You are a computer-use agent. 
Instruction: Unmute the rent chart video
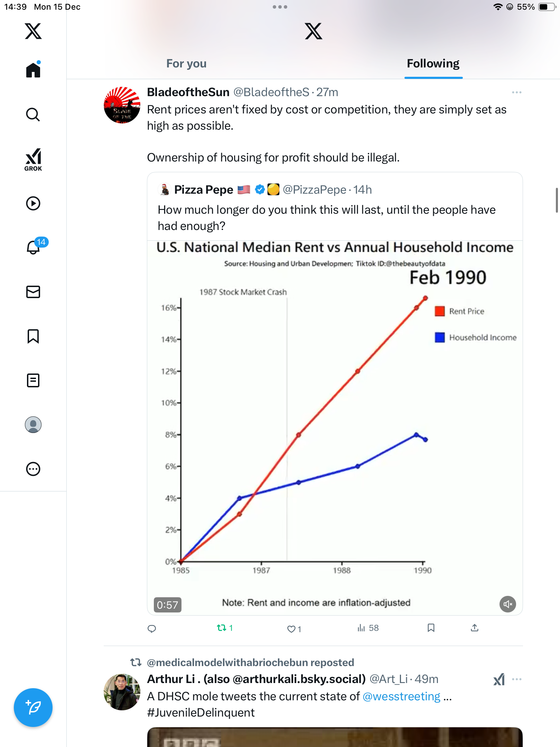(507, 604)
